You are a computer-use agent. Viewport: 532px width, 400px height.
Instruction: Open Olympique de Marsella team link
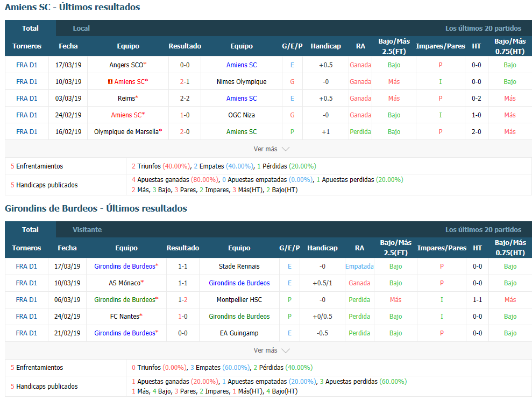click(x=126, y=131)
